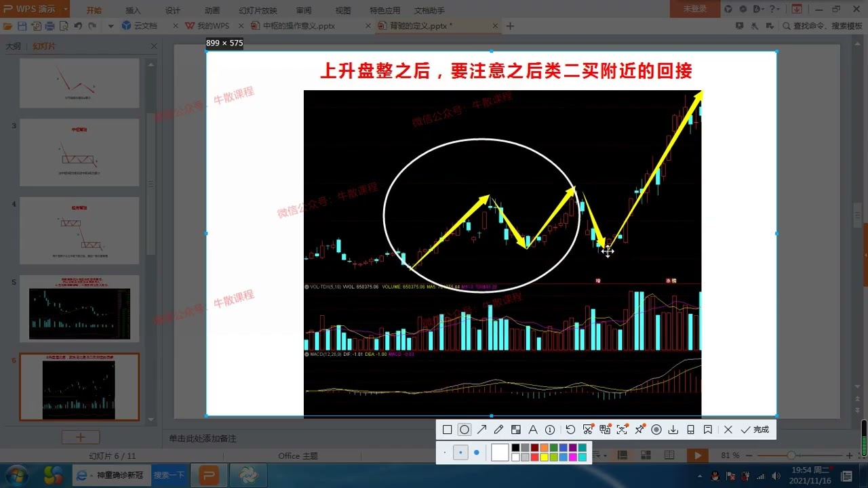Open the 开始 ribbon tab
The image size is (868, 488).
(x=94, y=11)
